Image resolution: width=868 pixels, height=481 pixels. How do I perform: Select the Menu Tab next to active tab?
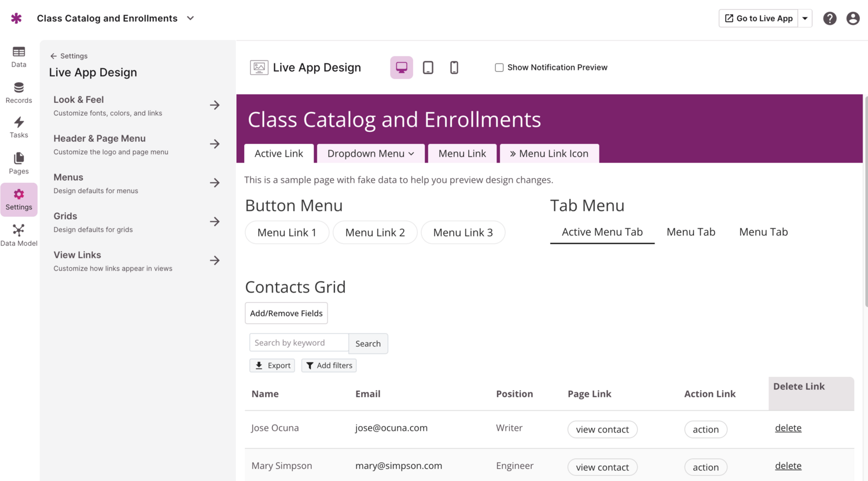[x=691, y=232]
